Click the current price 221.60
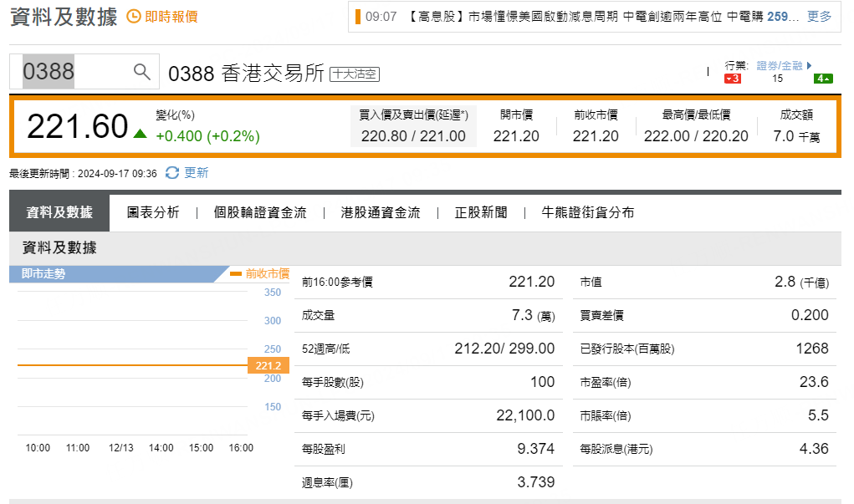 (x=77, y=126)
